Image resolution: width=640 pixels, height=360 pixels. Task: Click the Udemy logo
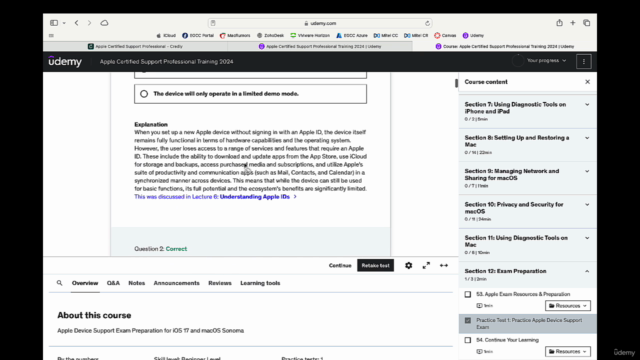click(x=65, y=61)
